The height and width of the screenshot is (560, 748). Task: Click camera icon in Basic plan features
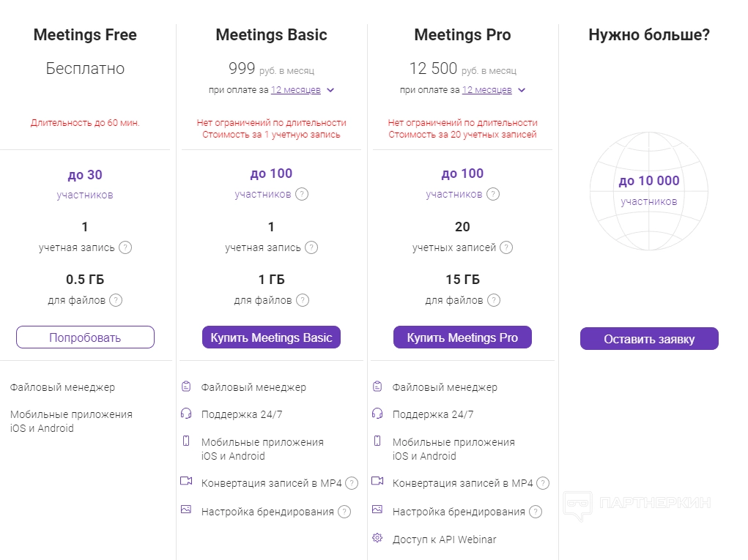[186, 482]
